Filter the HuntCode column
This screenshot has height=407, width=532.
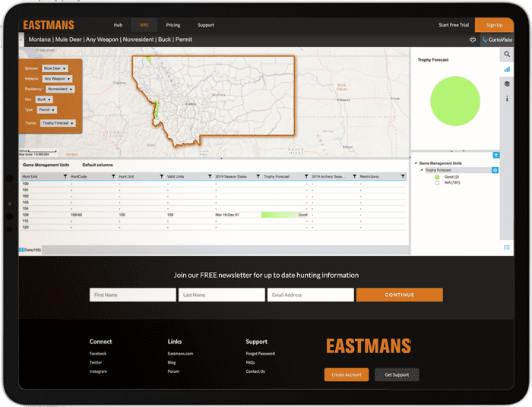pyautogui.click(x=113, y=177)
